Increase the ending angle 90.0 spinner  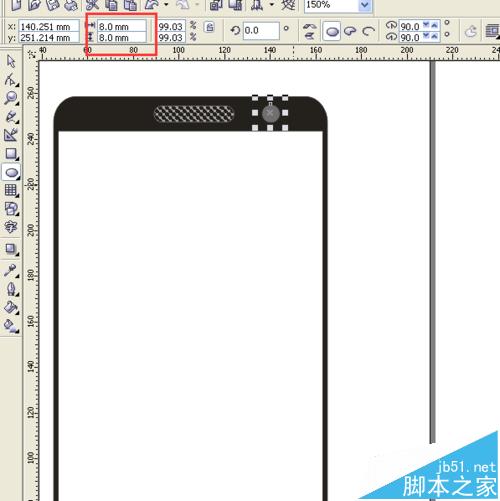pos(434,36)
